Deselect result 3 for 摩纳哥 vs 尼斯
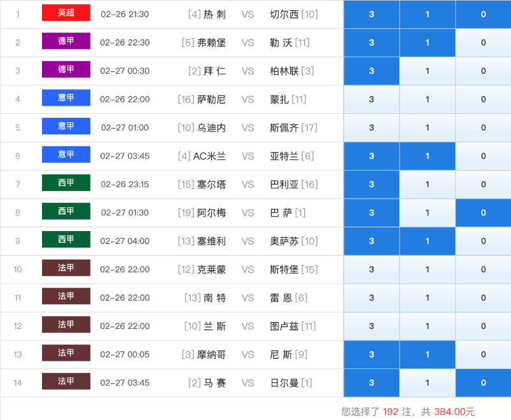 [x=372, y=354]
